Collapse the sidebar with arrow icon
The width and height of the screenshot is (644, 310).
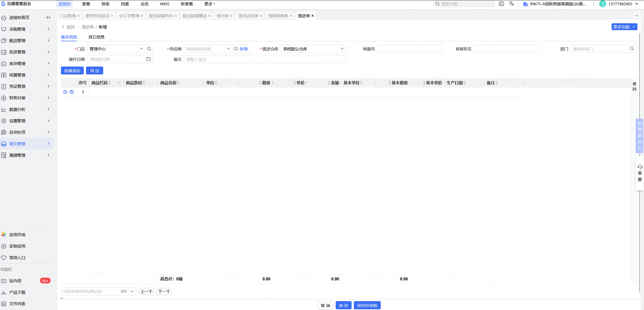click(x=48, y=17)
